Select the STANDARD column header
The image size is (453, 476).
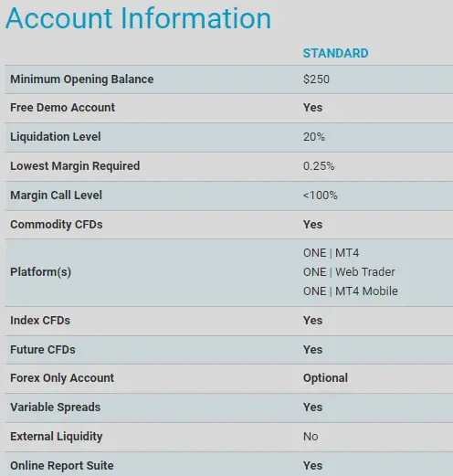click(x=335, y=53)
